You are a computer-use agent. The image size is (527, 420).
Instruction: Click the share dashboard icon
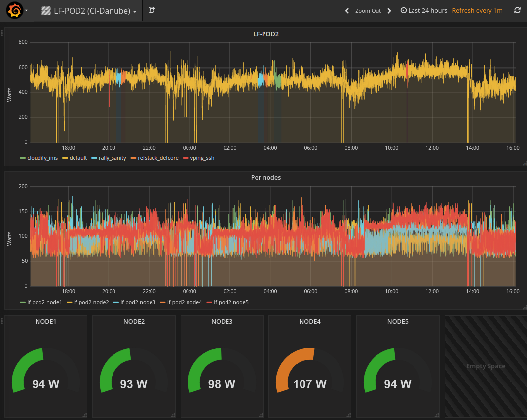(x=151, y=10)
